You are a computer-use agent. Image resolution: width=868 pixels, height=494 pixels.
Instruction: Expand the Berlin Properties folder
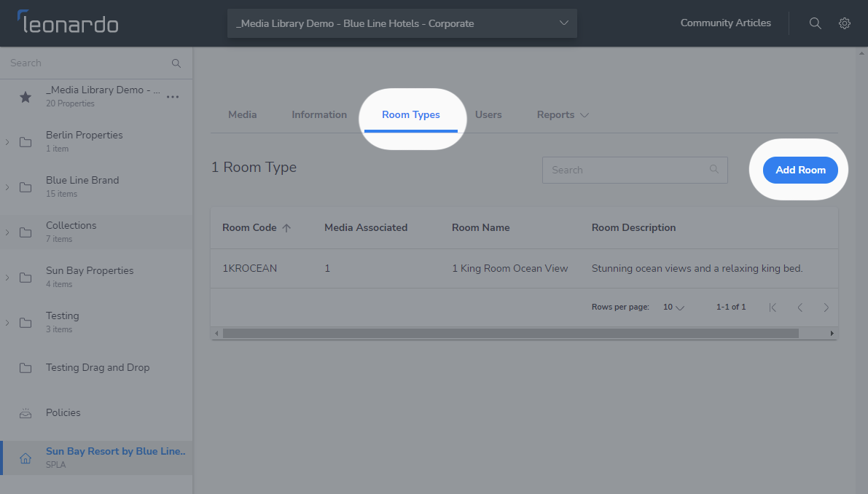(7, 142)
